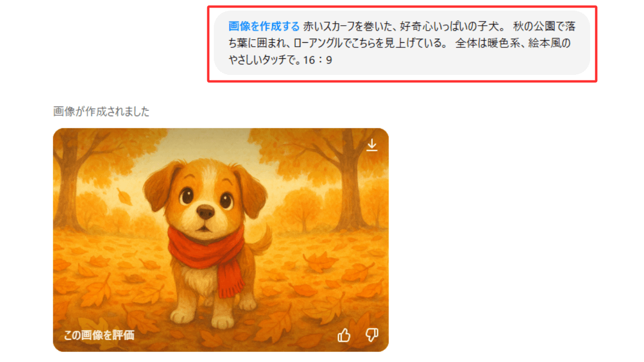Screen dimensions: 644x362
Task: Click the 画像が作成されました status text
Action: (102, 112)
